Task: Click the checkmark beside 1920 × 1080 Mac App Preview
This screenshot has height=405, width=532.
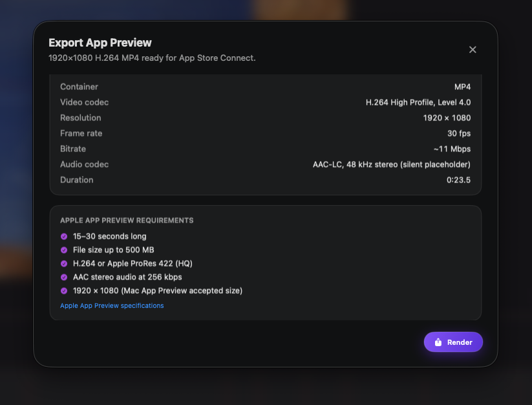Action: coord(64,290)
